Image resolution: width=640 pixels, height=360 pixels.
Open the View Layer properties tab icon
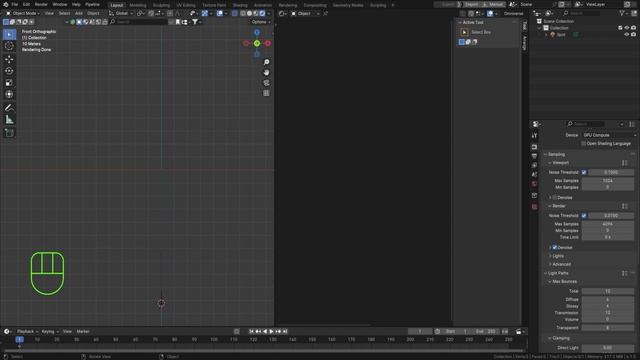534,165
